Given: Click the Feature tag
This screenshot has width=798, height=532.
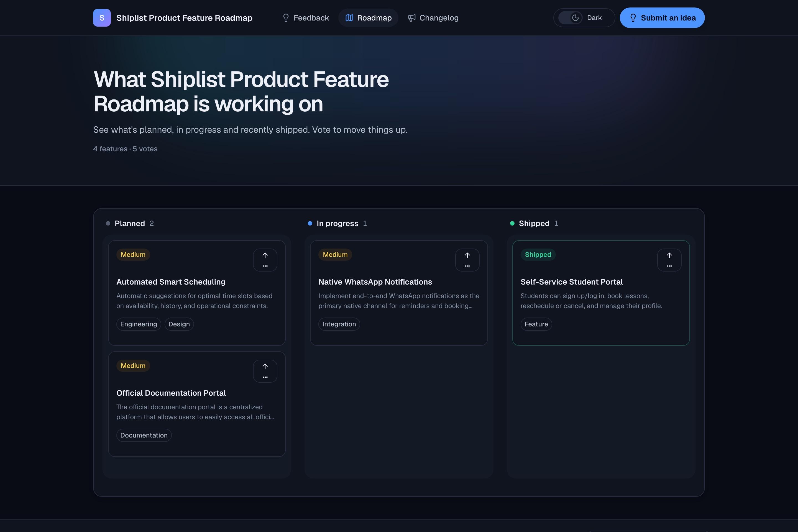Looking at the screenshot, I should tap(536, 324).
